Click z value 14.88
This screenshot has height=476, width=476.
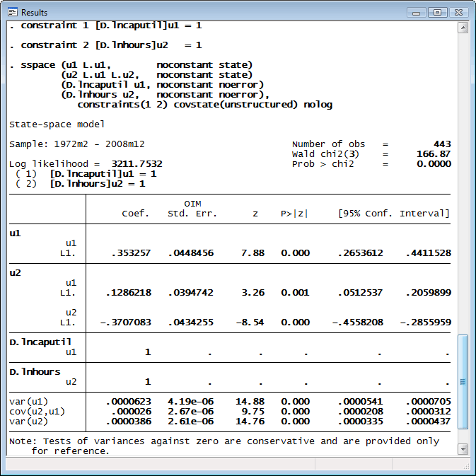250,402
